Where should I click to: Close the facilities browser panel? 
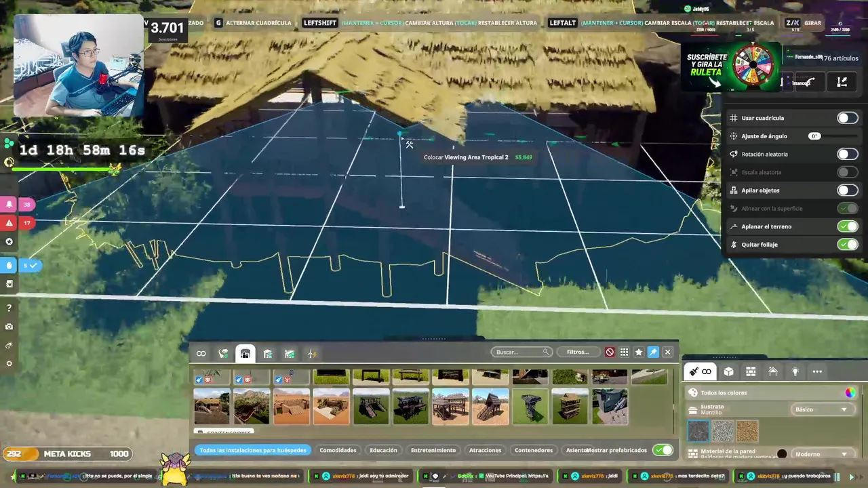667,352
